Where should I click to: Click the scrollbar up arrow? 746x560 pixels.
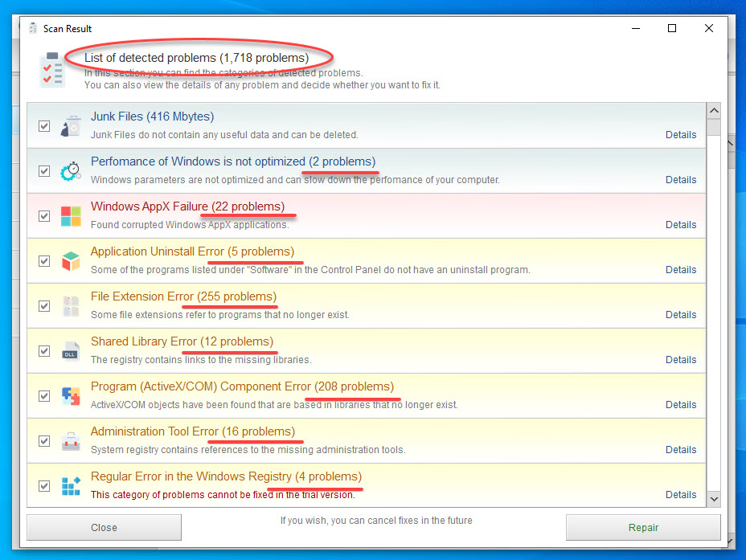[x=714, y=111]
